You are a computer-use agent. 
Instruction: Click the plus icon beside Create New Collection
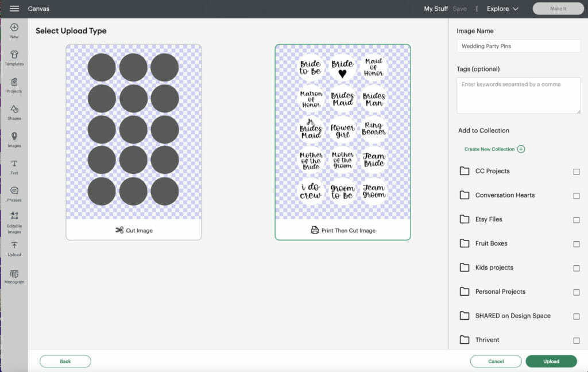[x=521, y=149]
